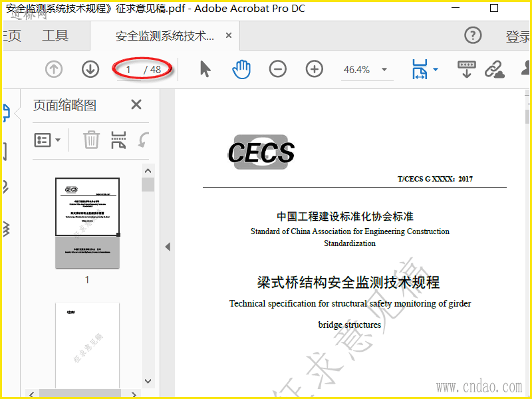The image size is (532, 399).
Task: Go to previous page with up arrow
Action: tap(54, 70)
